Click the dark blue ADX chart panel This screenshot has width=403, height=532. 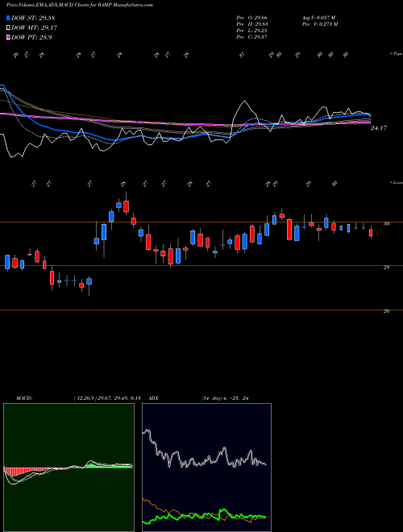pos(206,468)
